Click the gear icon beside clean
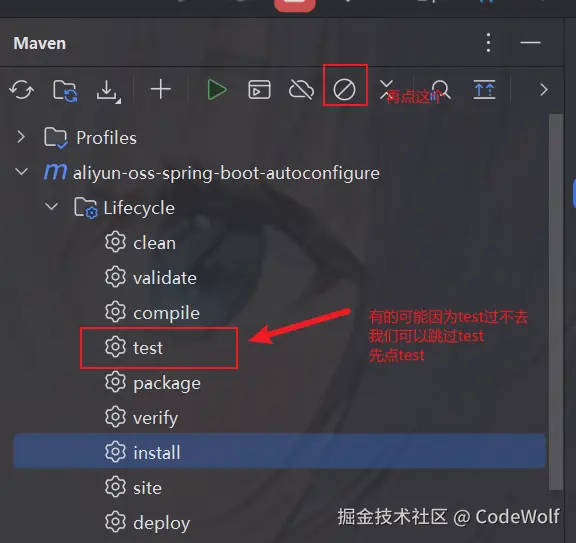Viewport: 576px width, 543px height. tap(115, 242)
